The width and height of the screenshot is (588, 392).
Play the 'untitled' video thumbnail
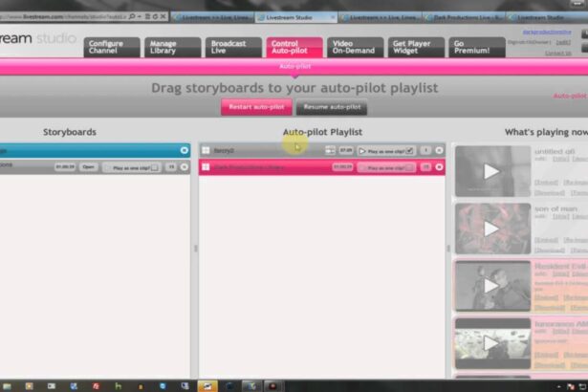point(492,171)
